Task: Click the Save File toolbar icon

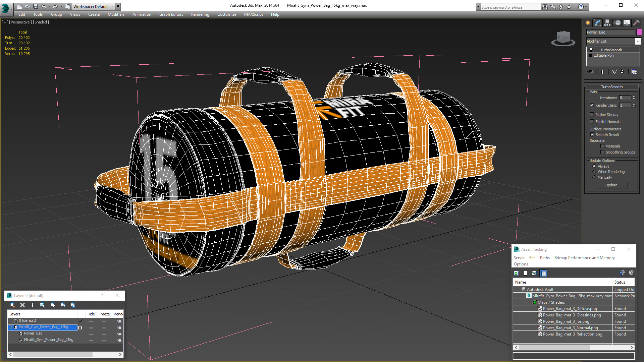Action: [x=36, y=6]
